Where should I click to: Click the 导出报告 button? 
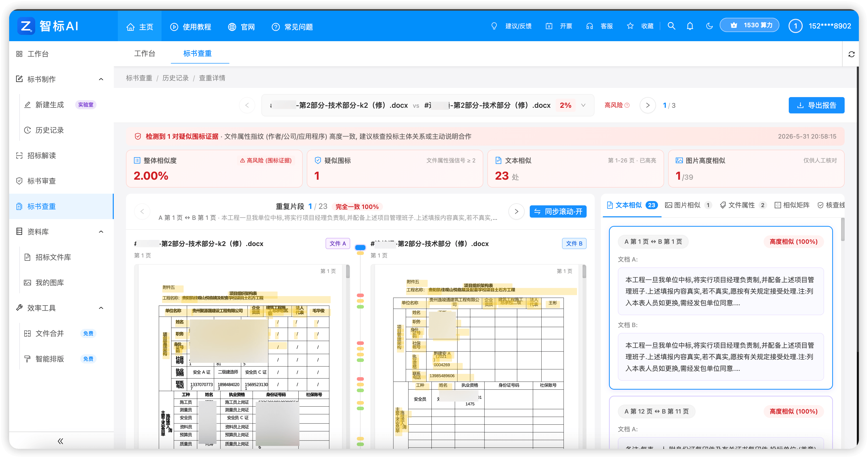[x=816, y=105]
